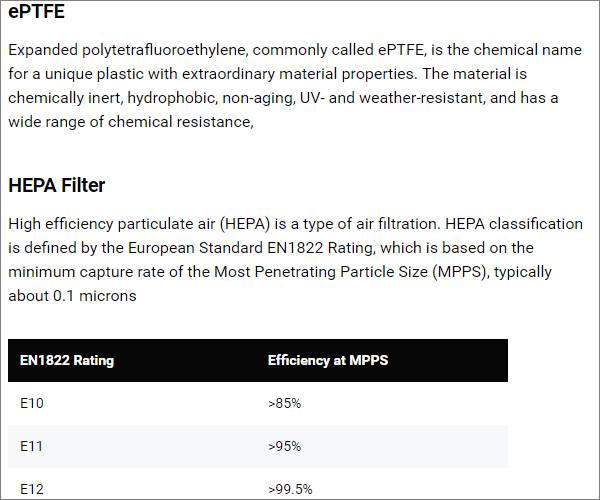The height and width of the screenshot is (500, 600).
Task: Click the EN1822 Rating column header
Action: tap(67, 360)
